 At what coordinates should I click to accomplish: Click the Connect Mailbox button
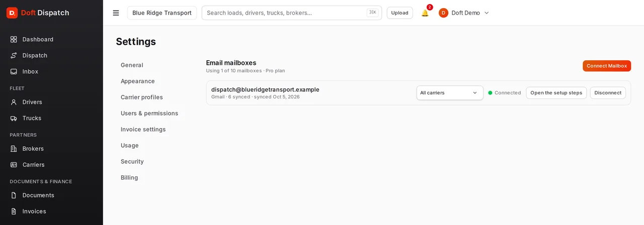tap(607, 66)
